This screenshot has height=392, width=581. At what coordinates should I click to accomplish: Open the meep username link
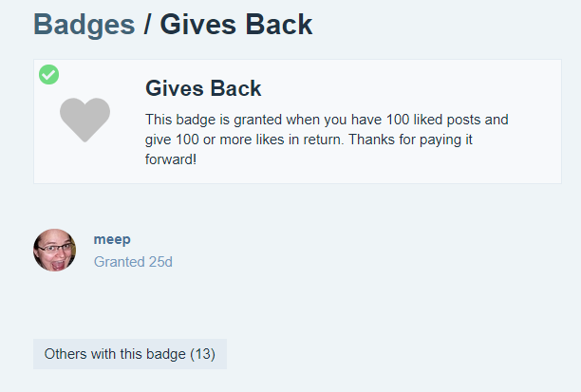coord(112,239)
